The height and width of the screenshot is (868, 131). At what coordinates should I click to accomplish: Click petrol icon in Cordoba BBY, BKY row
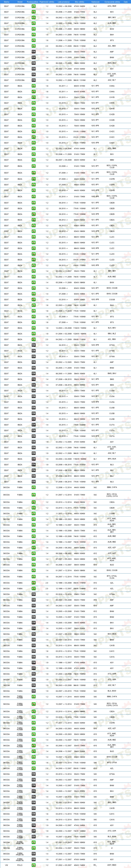[x=34, y=18]
